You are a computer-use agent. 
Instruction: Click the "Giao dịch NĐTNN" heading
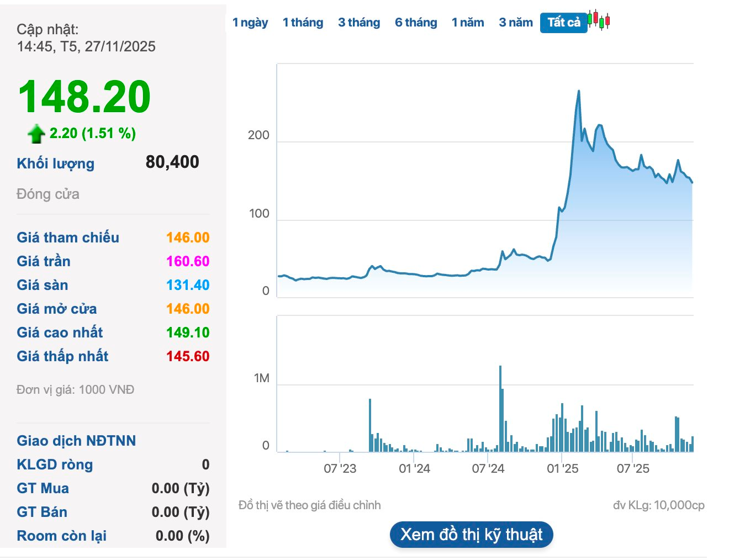click(76, 441)
